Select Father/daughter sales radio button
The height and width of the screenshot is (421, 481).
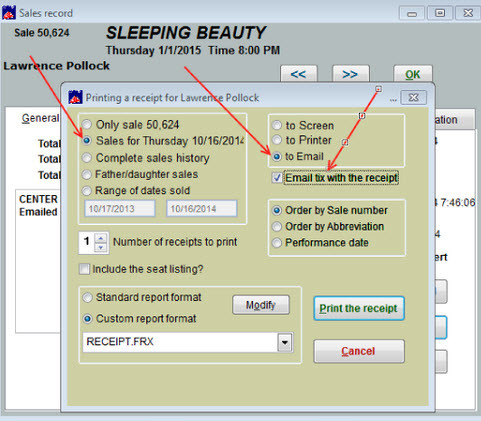(x=87, y=174)
